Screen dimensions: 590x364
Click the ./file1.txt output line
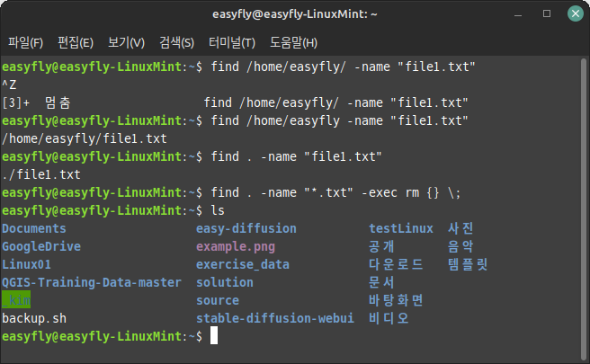pos(41,175)
